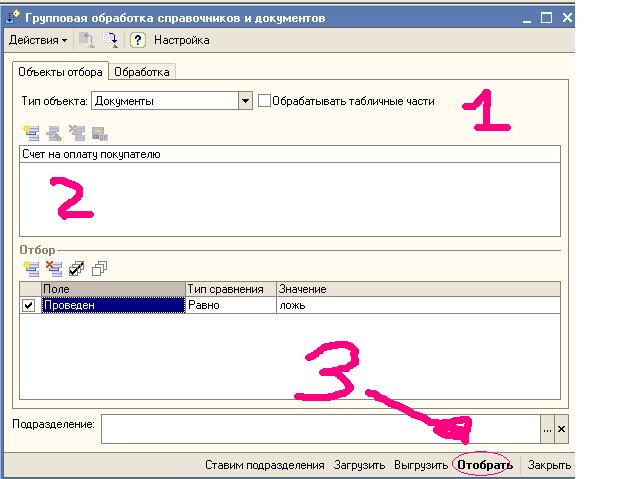Viewport: 640px width, 479px height.
Task: Minimize the Групповая обработка window
Action: 527,18
